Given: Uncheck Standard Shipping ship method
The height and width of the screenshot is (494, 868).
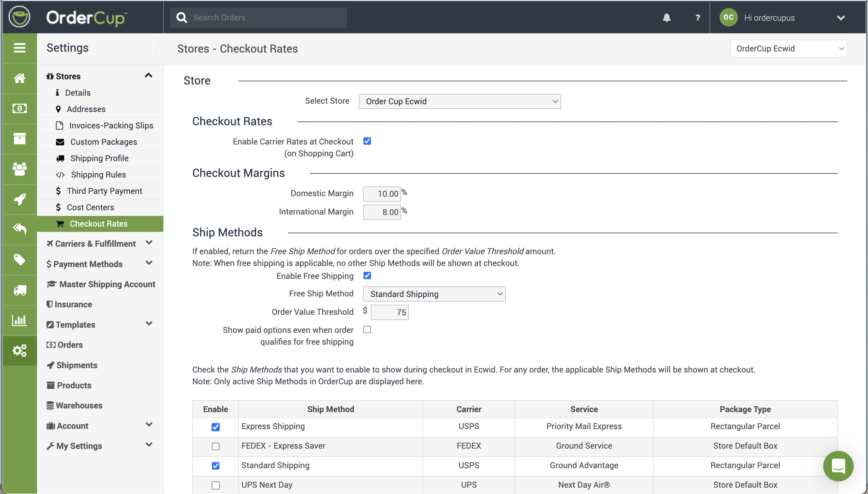Looking at the screenshot, I should click(x=216, y=466).
